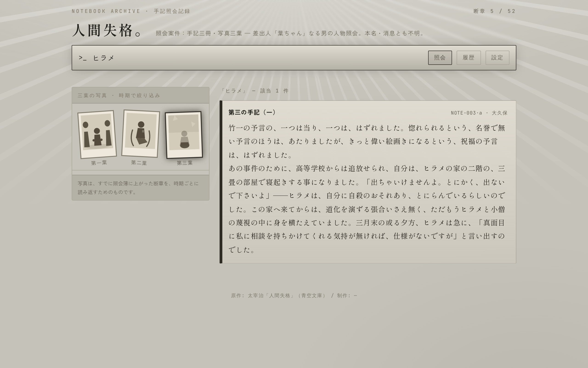Click the 第三葉 caption label
The image size is (588, 368).
pyautogui.click(x=185, y=163)
